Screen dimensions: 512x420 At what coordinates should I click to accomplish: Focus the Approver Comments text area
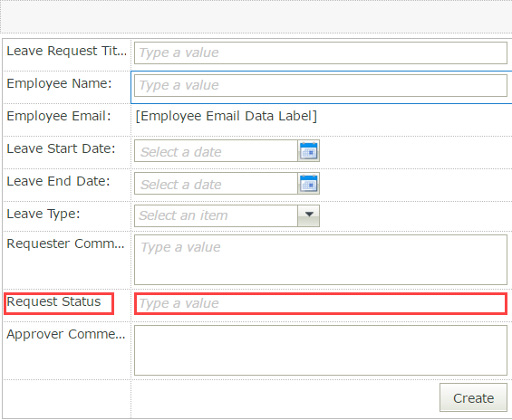[x=321, y=350]
